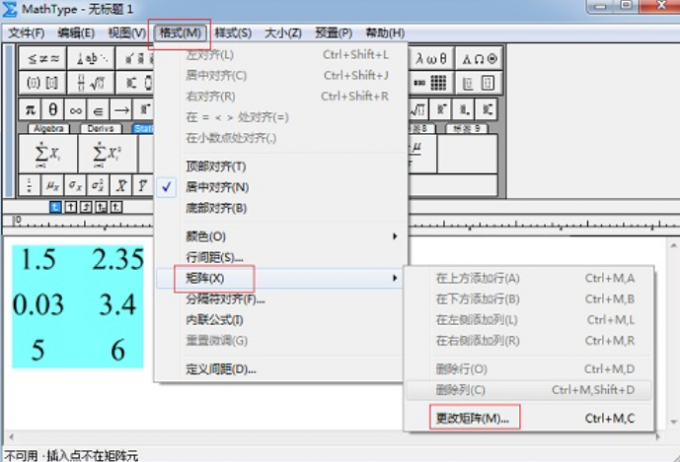Choose 顶部对齐(T) alignment
Screen dimensions: 680x462
[x=281, y=167]
